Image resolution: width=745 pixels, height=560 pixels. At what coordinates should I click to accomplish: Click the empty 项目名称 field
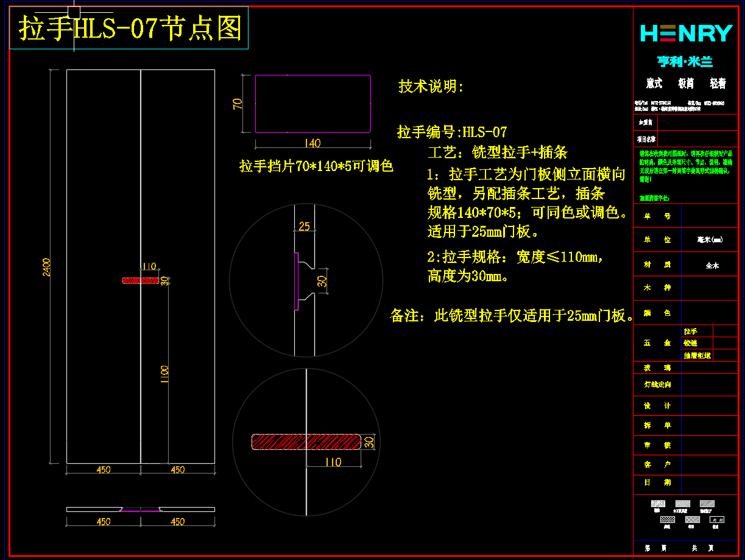(x=697, y=139)
